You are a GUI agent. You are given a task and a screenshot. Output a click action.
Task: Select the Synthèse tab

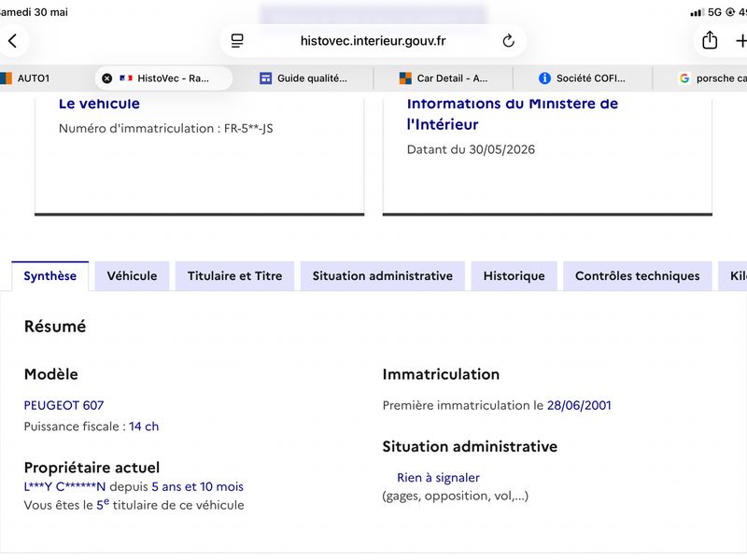pos(50,276)
